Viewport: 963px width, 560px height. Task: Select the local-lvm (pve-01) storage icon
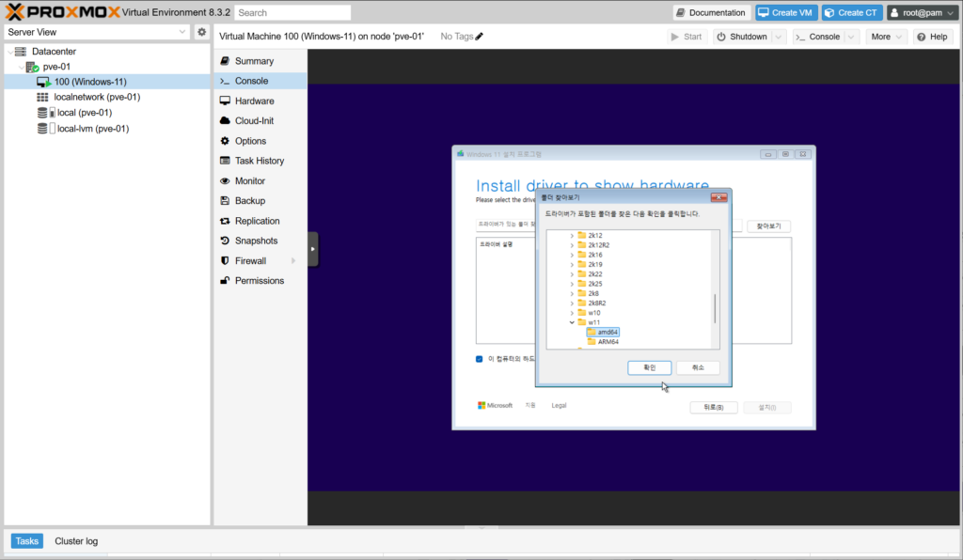(x=42, y=129)
